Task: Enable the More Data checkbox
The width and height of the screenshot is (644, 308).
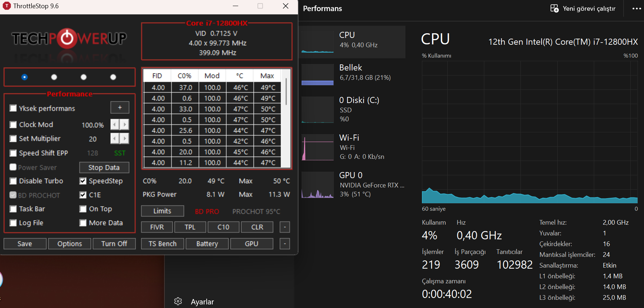Action: (83, 223)
